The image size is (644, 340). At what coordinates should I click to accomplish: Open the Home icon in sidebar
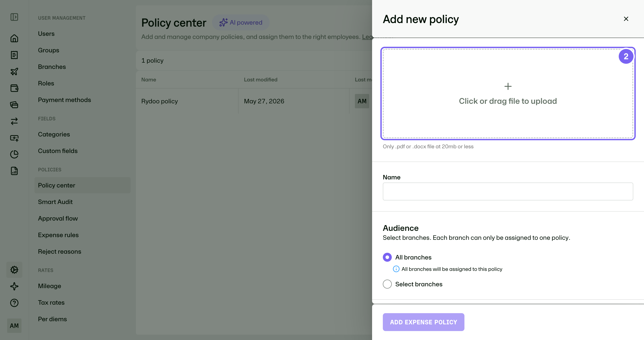point(14,38)
